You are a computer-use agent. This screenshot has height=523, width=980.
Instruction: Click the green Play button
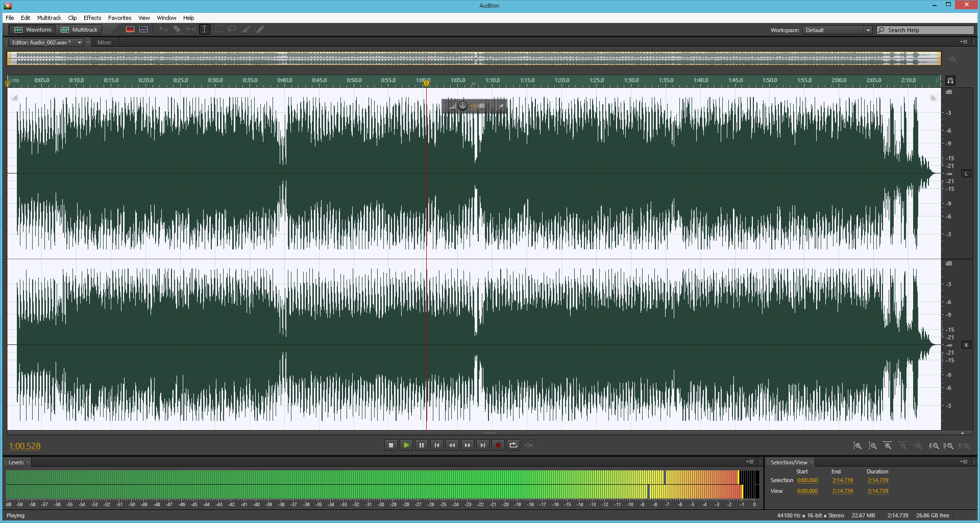(406, 445)
